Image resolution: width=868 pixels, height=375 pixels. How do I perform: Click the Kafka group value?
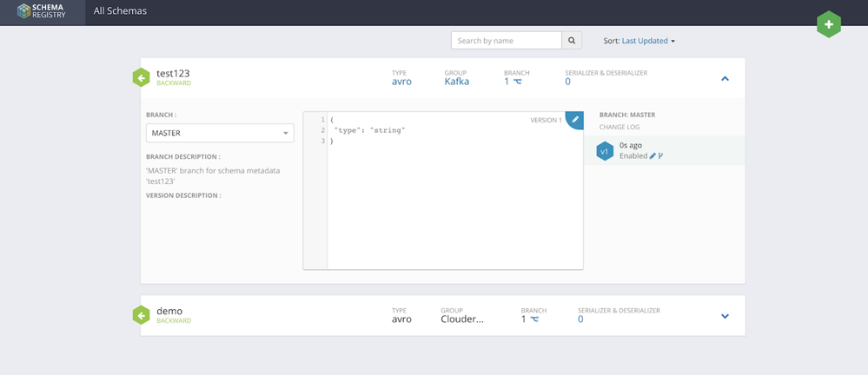click(457, 82)
